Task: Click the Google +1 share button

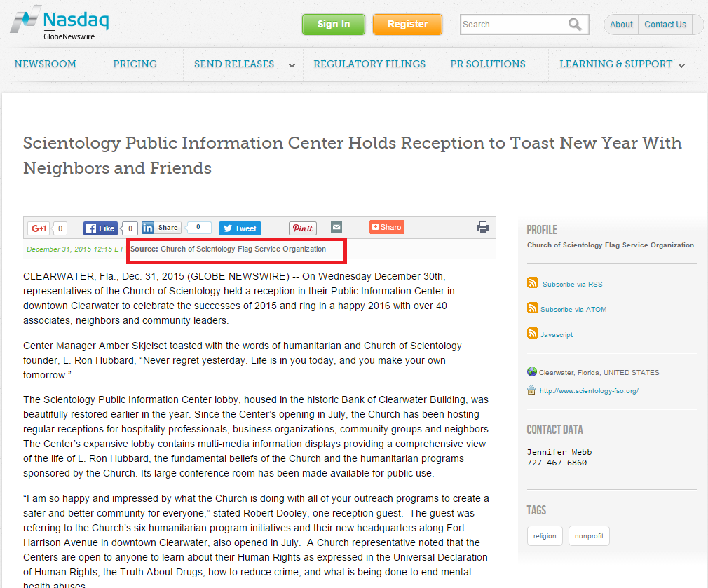Action: coord(39,228)
